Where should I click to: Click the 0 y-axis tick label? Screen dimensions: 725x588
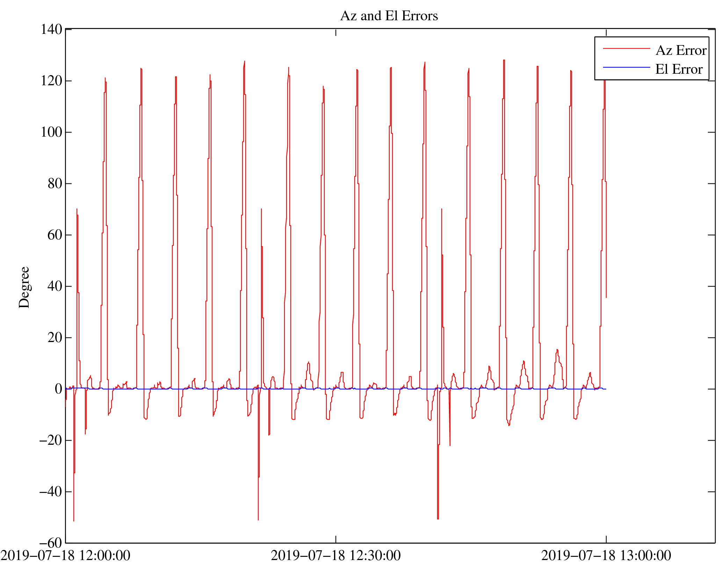tap(58, 389)
